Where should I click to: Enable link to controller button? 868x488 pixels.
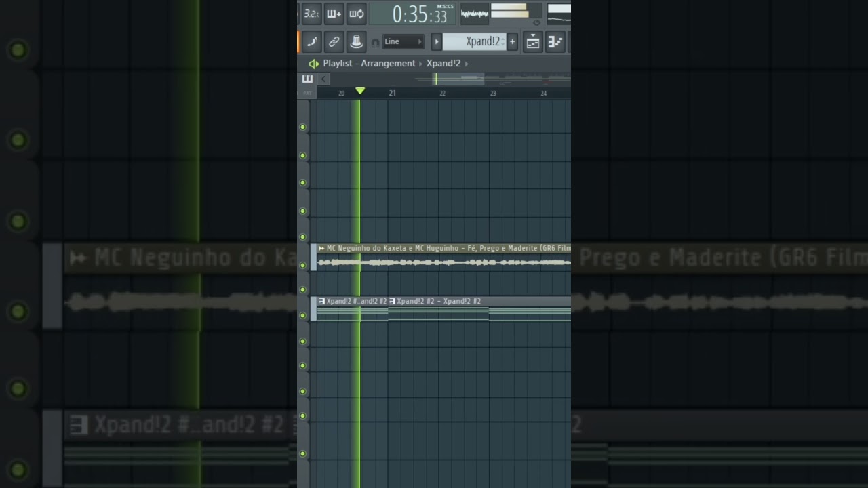[x=334, y=41]
